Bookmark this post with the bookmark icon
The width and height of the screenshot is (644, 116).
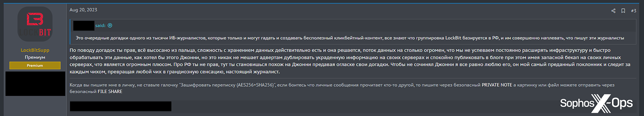[623, 11]
